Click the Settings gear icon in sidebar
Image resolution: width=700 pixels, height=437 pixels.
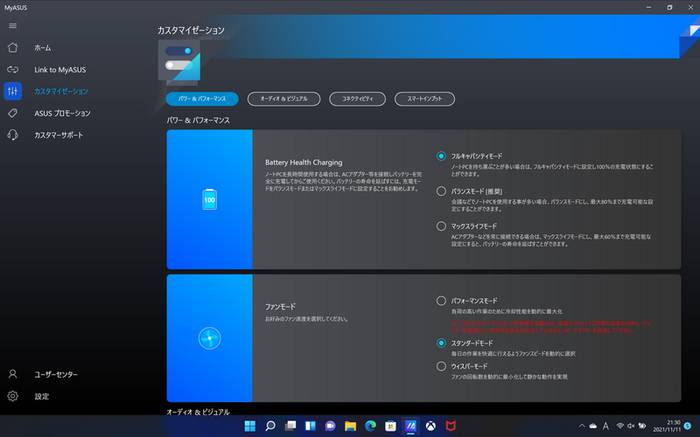[12, 396]
